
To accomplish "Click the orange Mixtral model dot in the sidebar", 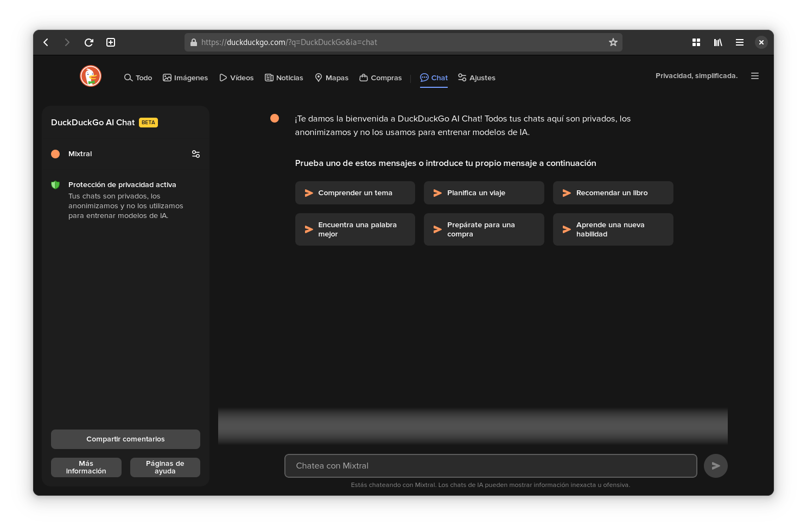I will 55,154.
